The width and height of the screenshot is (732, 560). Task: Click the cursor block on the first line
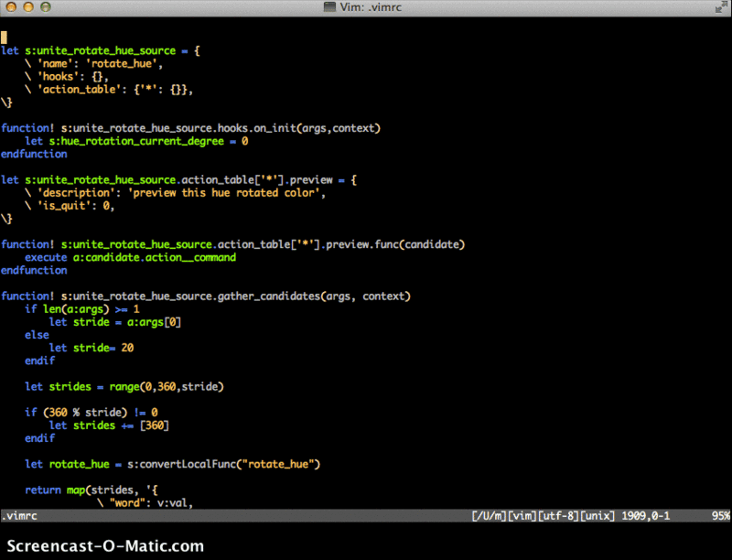click(x=4, y=38)
